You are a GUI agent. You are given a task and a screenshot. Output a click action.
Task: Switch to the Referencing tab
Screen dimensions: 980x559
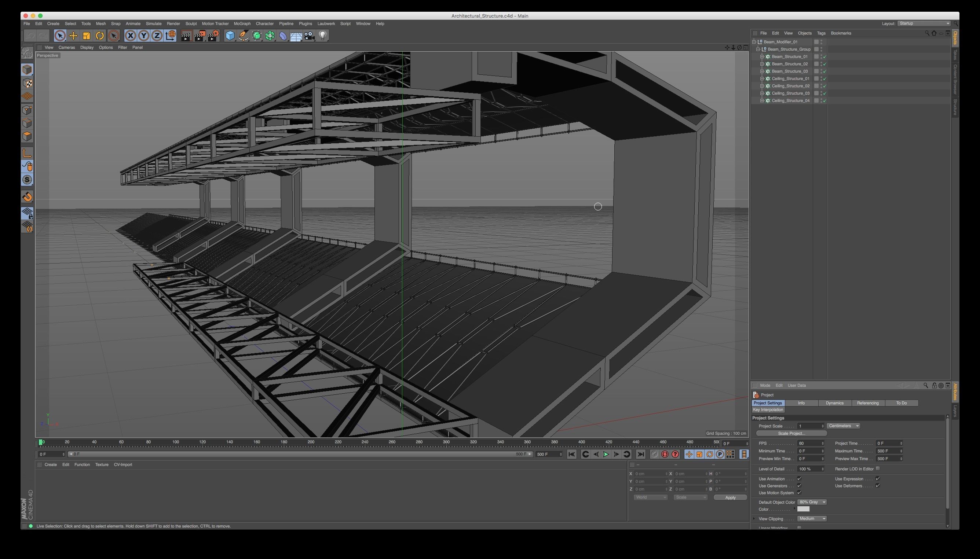point(867,403)
